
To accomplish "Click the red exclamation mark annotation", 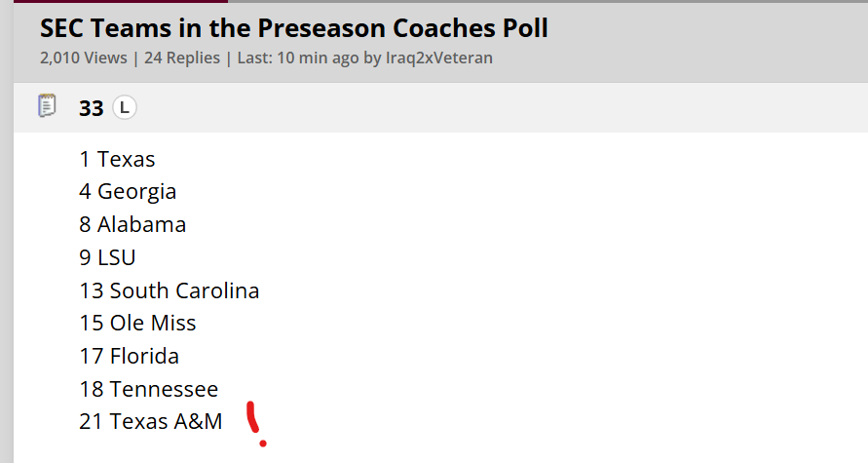I will click(256, 424).
